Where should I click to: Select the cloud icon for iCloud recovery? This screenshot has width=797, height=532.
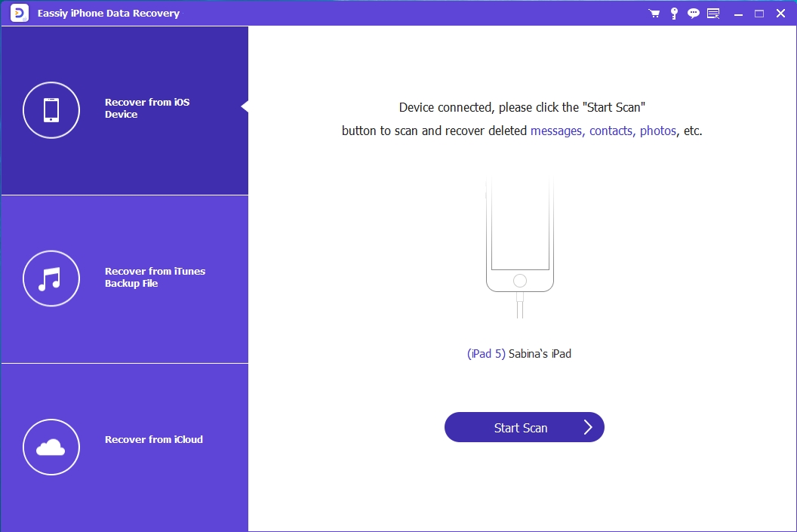pyautogui.click(x=51, y=447)
